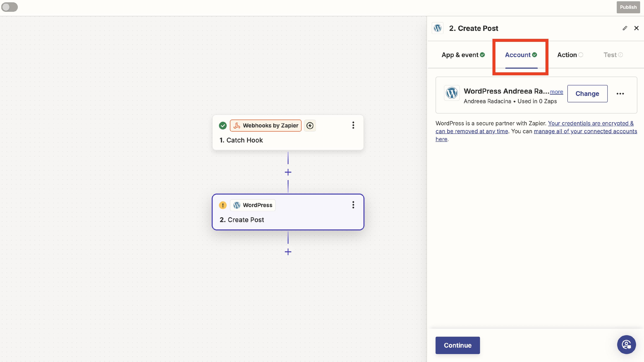Switch to App & event tab
Screen dimensions: 644x362
point(463,55)
